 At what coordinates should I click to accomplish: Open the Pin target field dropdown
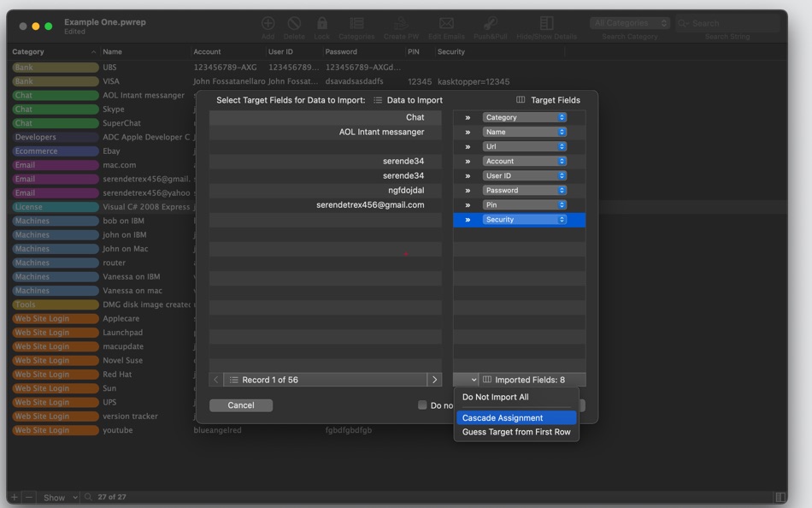coord(525,204)
